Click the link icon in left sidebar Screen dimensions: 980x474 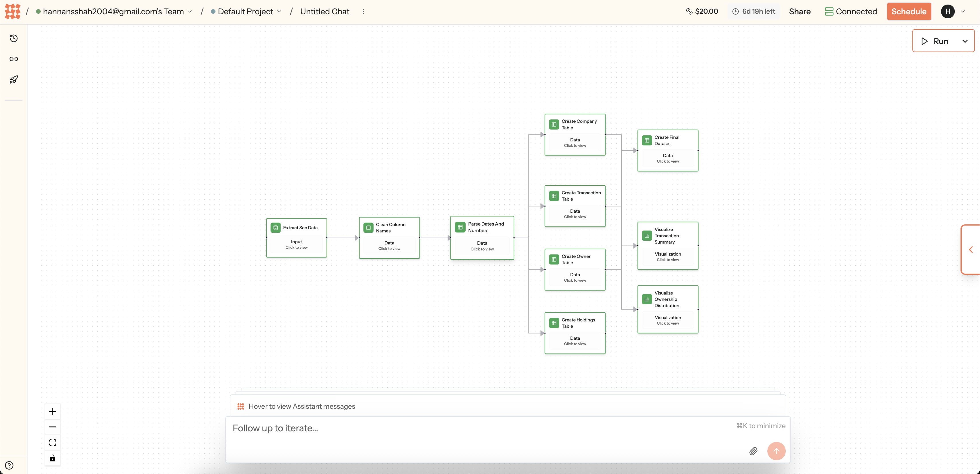pos(14,59)
